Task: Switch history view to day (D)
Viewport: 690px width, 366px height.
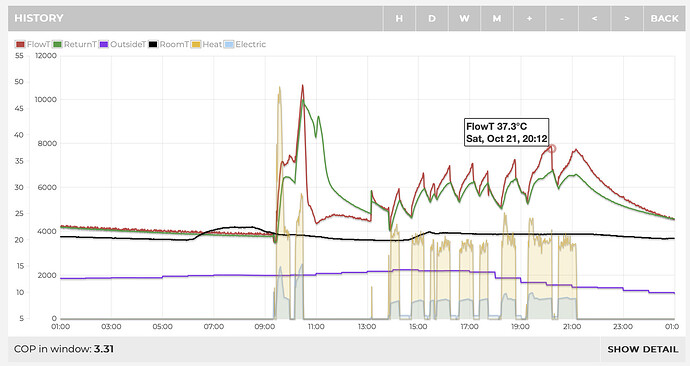Action: point(432,18)
